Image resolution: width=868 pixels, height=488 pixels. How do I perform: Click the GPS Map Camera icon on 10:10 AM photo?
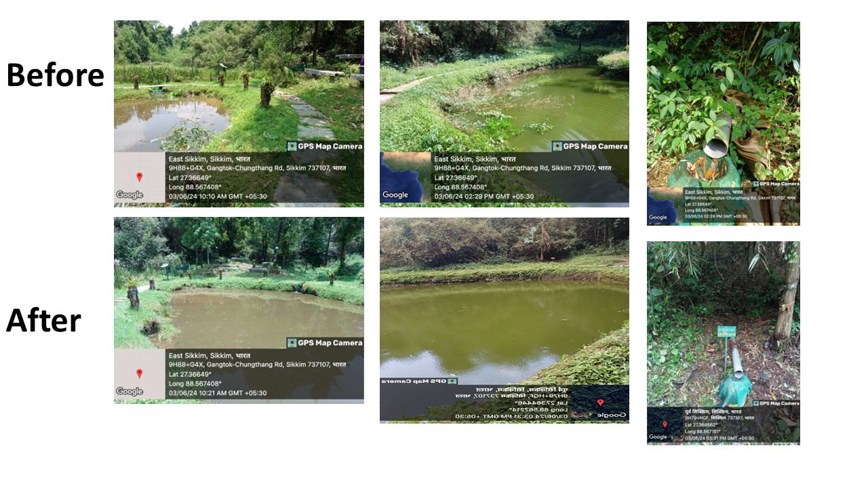292,146
